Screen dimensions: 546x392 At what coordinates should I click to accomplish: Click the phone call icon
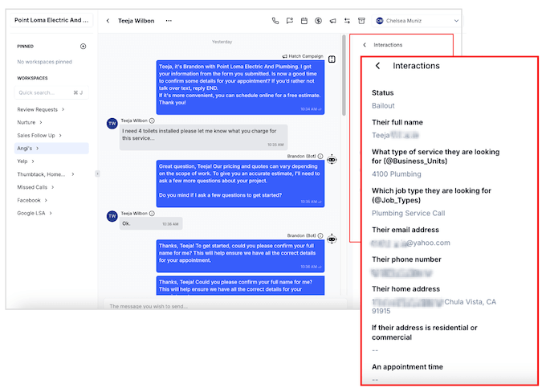pyautogui.click(x=275, y=21)
